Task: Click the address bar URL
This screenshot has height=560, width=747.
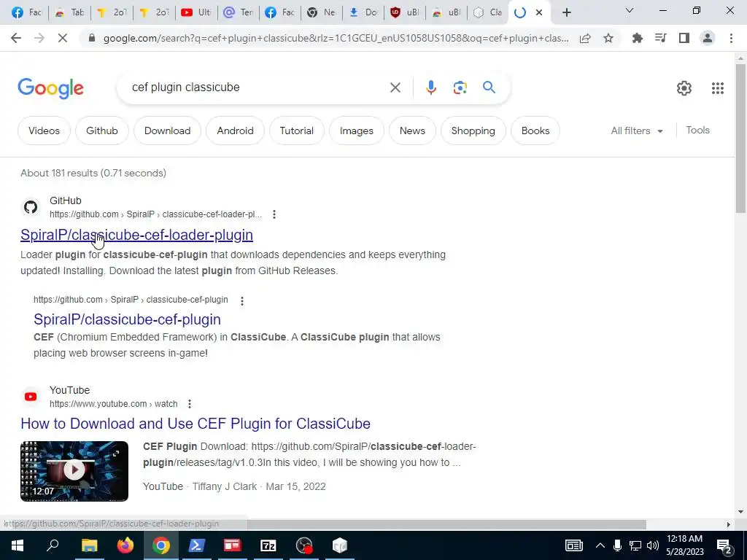Action: tap(336, 38)
